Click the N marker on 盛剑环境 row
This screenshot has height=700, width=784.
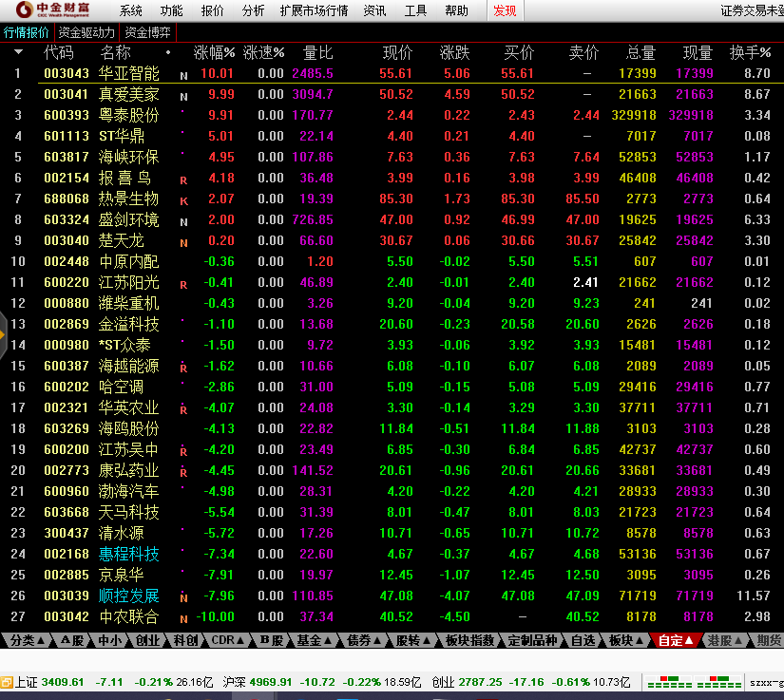tap(183, 222)
